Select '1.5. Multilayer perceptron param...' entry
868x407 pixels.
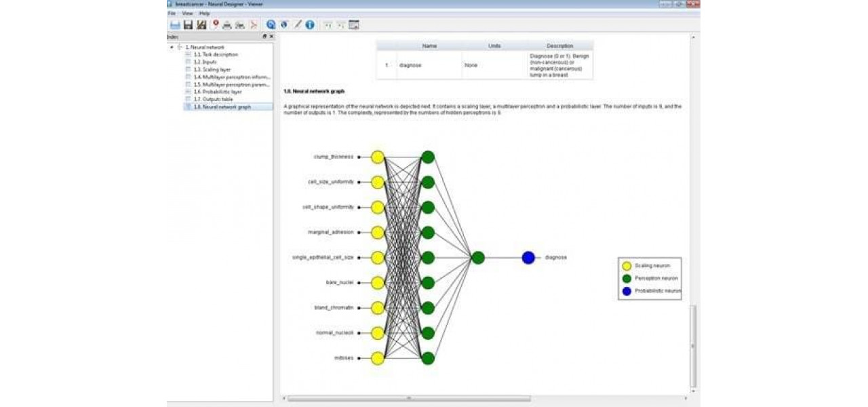point(232,84)
